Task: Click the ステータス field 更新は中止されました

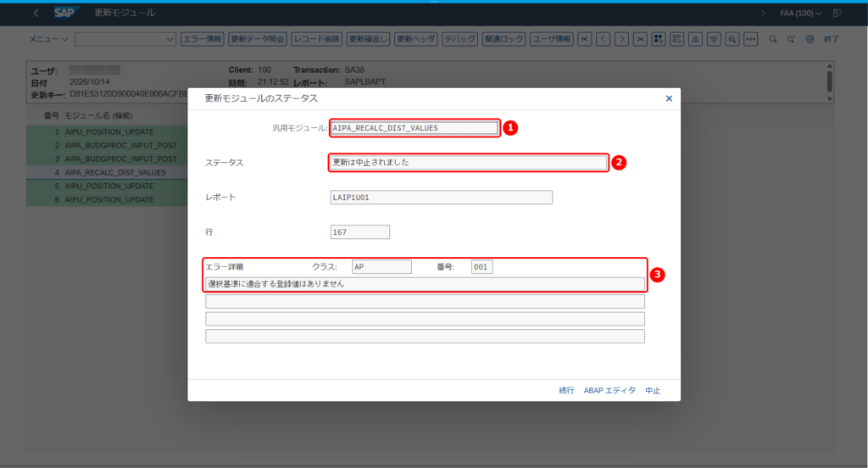Action: [x=468, y=162]
